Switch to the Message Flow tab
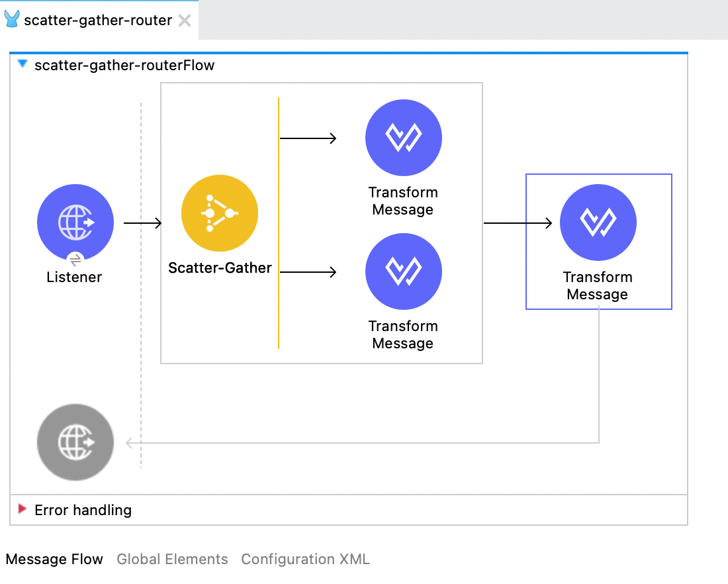This screenshot has width=728, height=584. point(54,560)
